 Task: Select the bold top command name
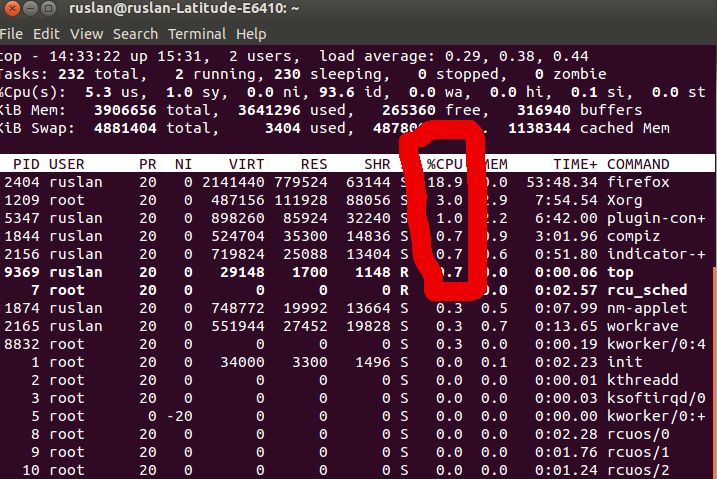621,272
